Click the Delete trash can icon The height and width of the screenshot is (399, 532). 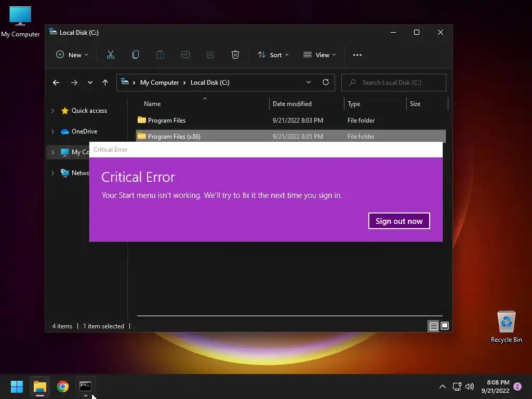[235, 55]
